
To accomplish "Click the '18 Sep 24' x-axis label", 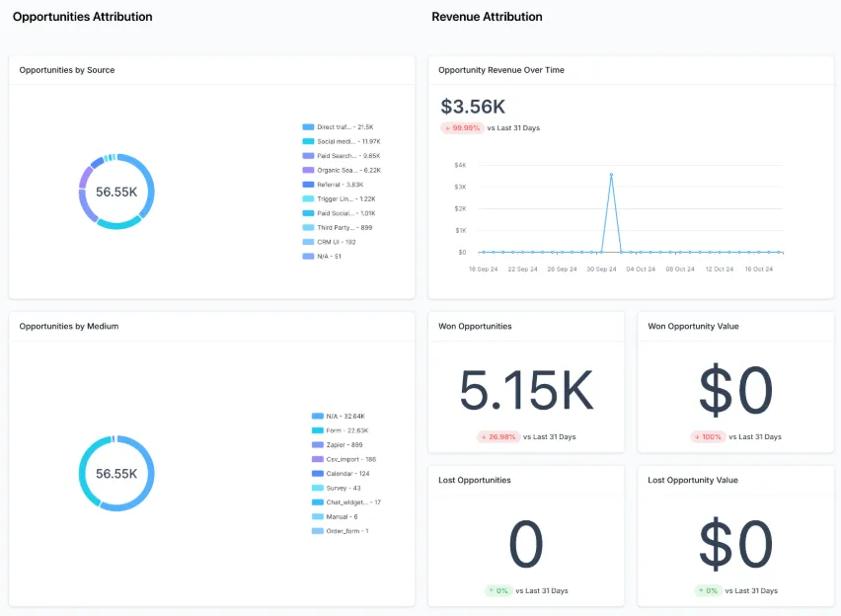I will coord(484,269).
